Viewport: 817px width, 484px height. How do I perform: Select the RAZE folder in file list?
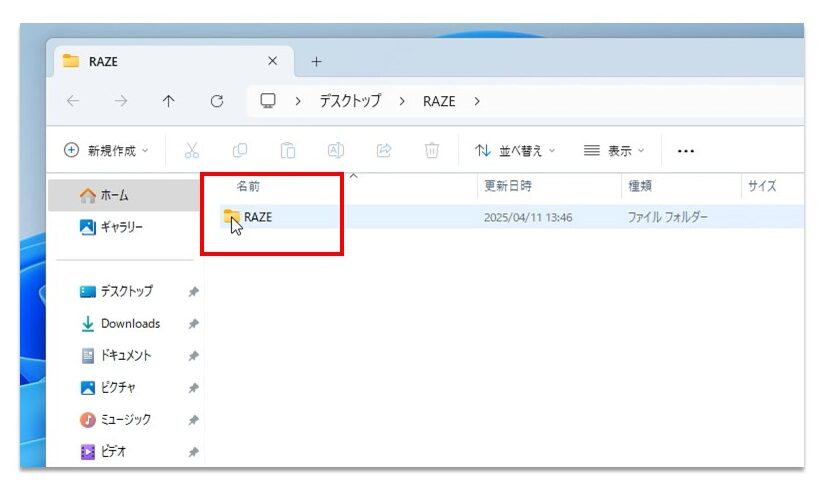[x=257, y=216]
